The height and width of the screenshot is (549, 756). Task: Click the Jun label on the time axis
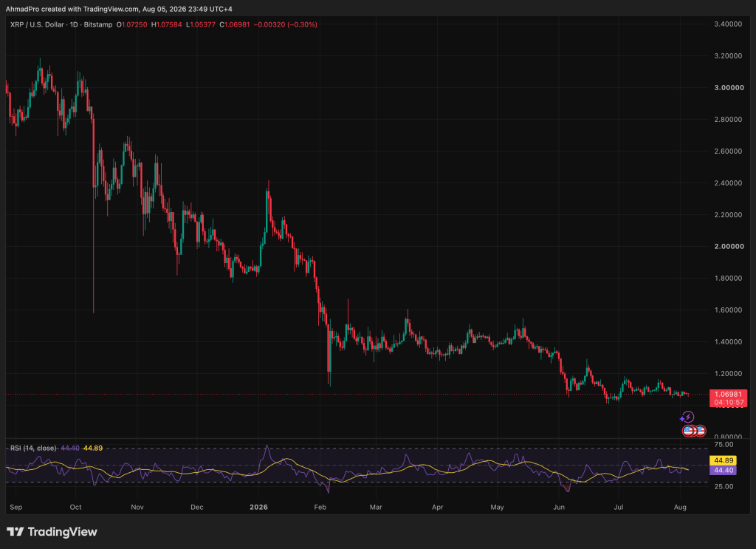(x=559, y=507)
